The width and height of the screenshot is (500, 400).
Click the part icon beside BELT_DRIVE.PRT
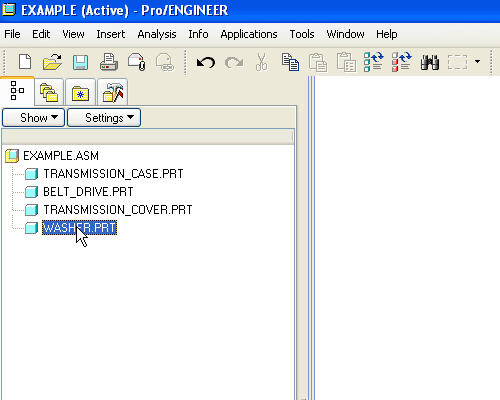(x=32, y=192)
